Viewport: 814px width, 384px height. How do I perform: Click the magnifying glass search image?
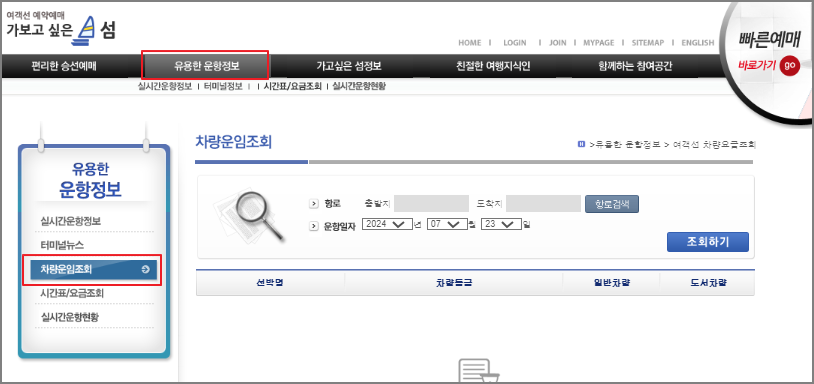click(x=250, y=216)
